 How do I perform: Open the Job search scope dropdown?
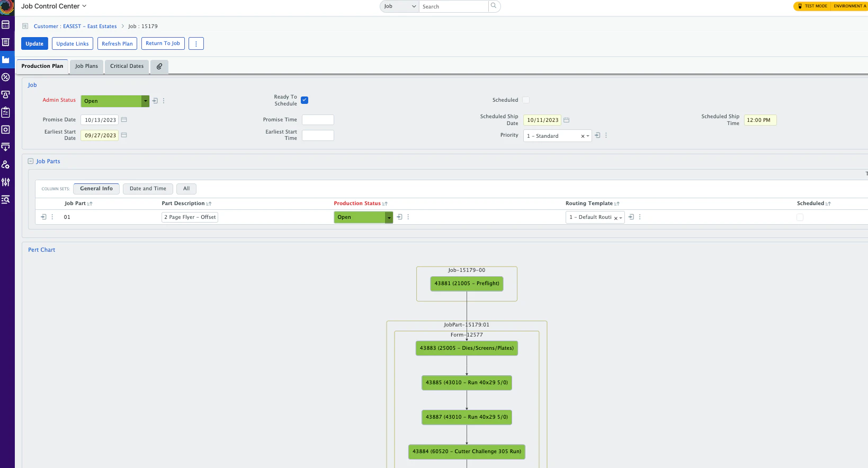tap(399, 6)
